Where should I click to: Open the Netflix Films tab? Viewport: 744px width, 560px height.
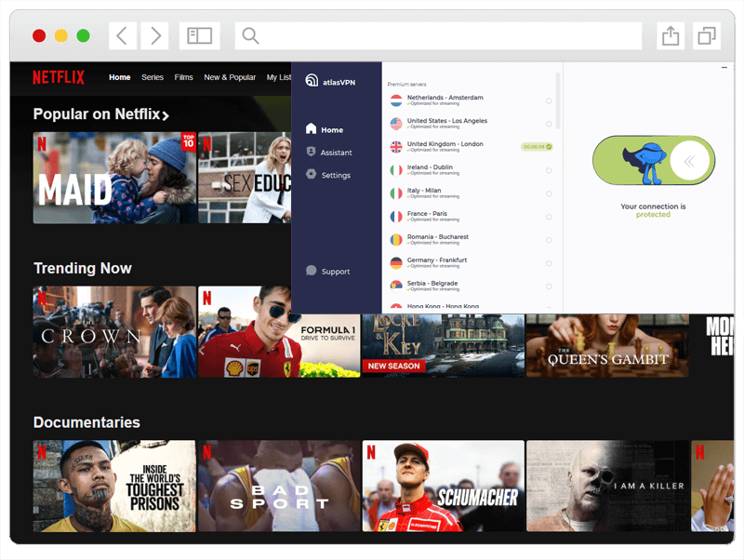point(183,77)
